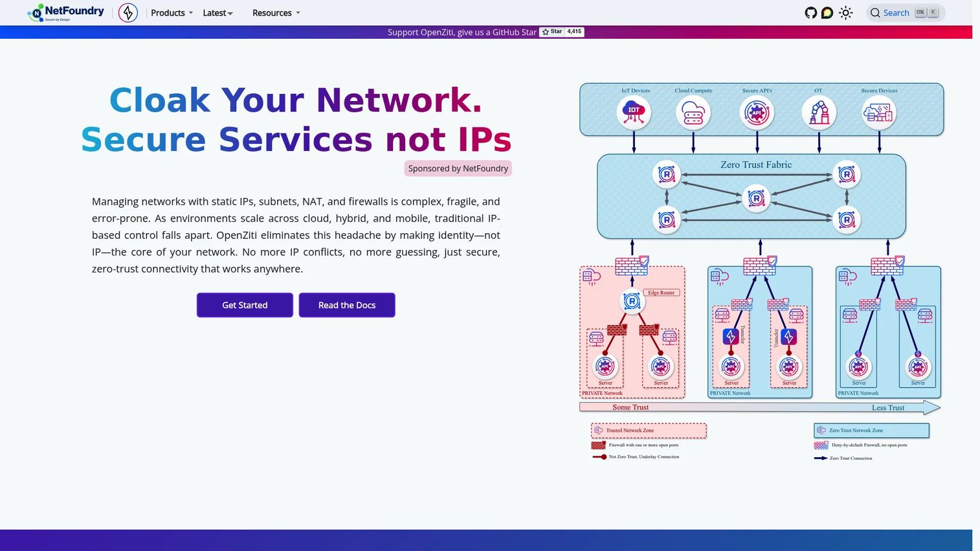The image size is (980, 551).
Task: Click the Edge Router label
Action: (x=662, y=293)
